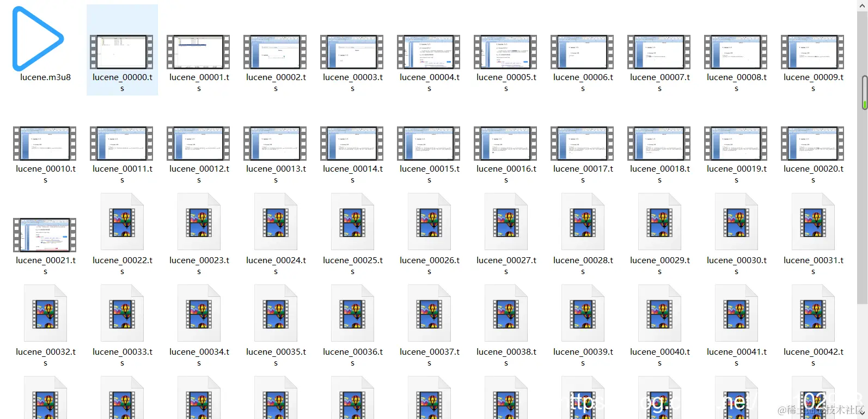Select lucene_00010.ts video thumbnail
868x419 pixels.
tap(45, 144)
